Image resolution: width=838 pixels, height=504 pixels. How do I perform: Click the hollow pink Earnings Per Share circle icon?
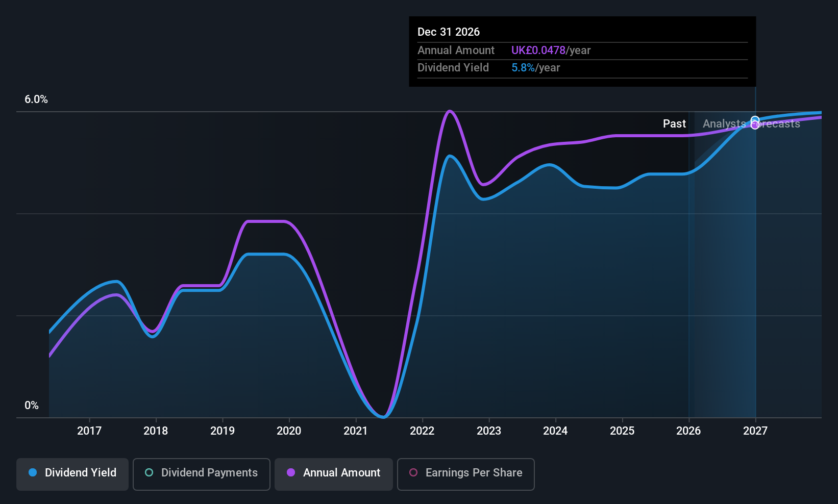(413, 473)
